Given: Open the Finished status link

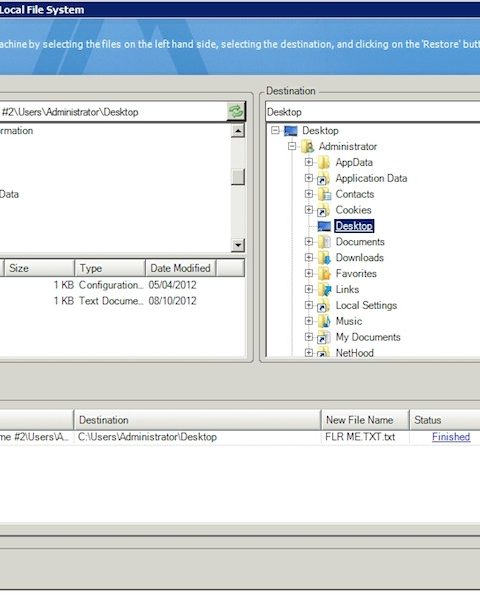Looking at the screenshot, I should tap(451, 437).
